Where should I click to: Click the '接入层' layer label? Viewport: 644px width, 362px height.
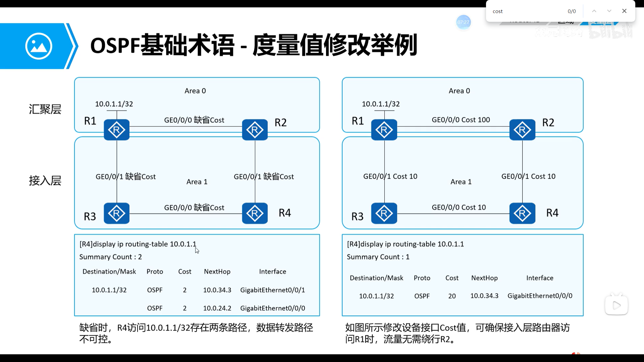coord(45,181)
